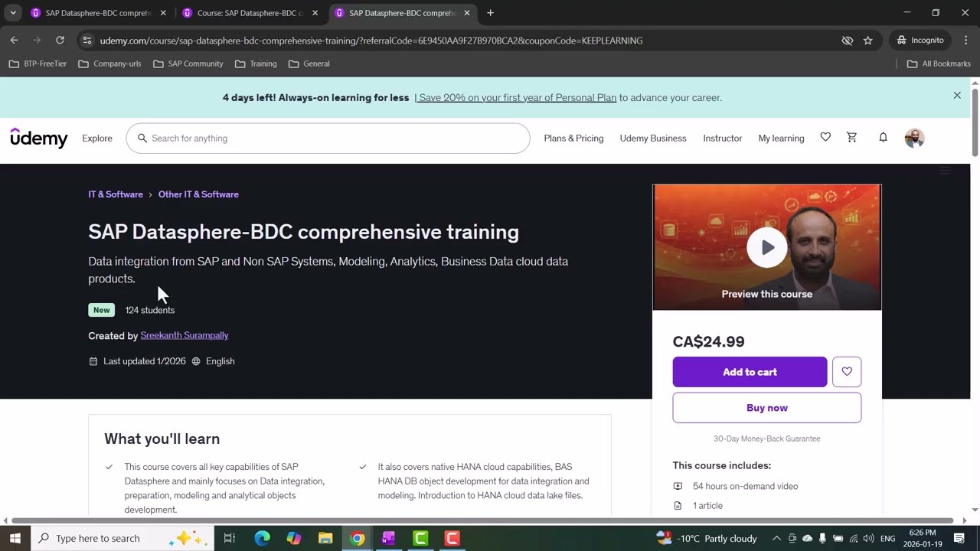Go to Udemy Business

[653, 138]
